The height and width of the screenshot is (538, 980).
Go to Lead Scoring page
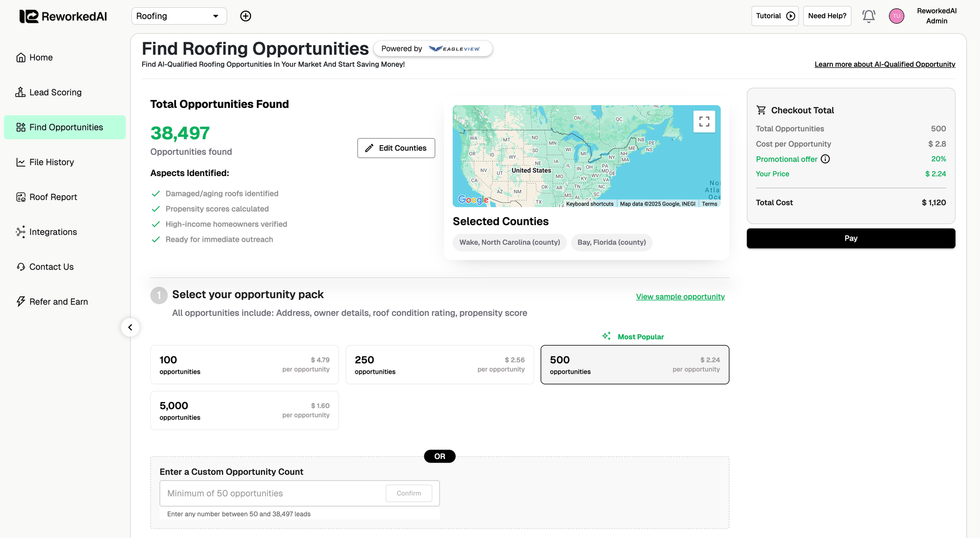[x=55, y=92]
